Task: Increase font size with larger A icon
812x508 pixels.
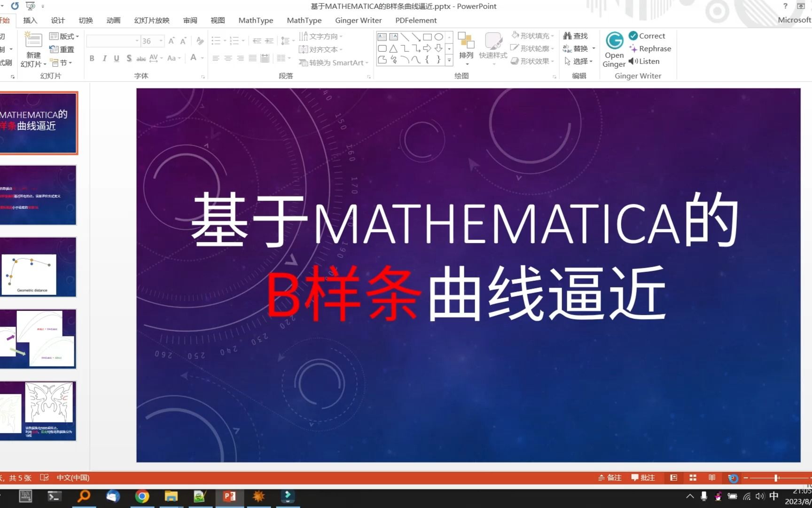Action: click(172, 41)
